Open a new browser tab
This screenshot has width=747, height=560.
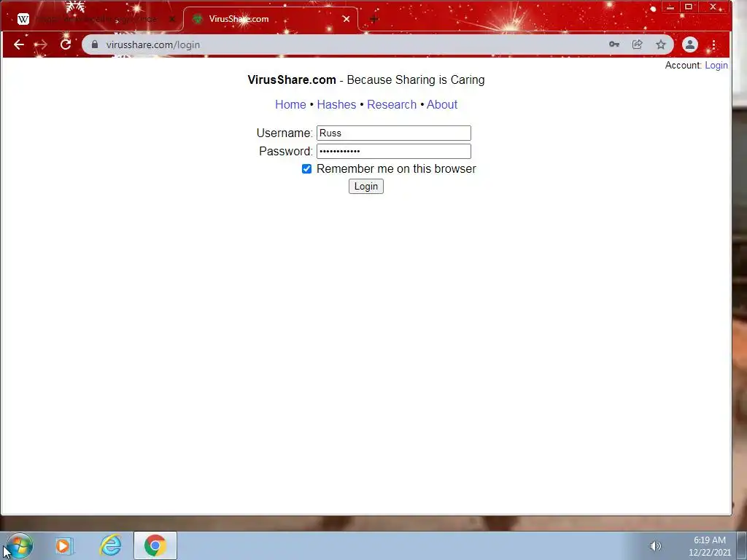click(374, 19)
